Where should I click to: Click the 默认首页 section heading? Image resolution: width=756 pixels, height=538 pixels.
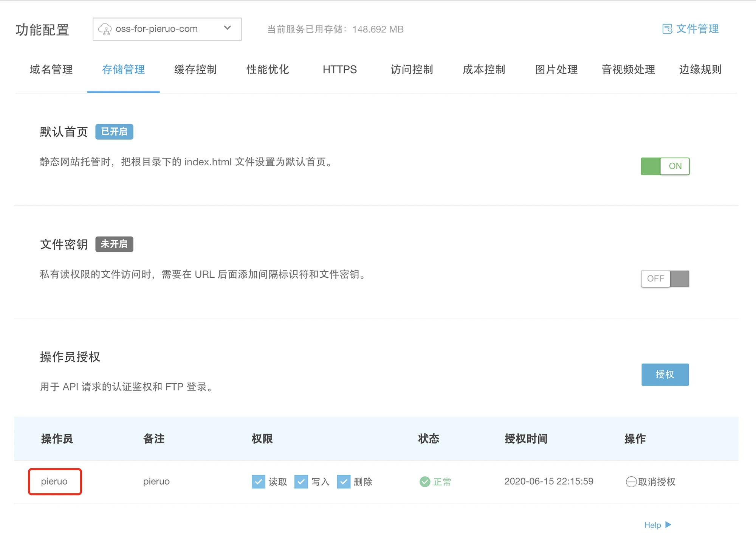point(64,132)
